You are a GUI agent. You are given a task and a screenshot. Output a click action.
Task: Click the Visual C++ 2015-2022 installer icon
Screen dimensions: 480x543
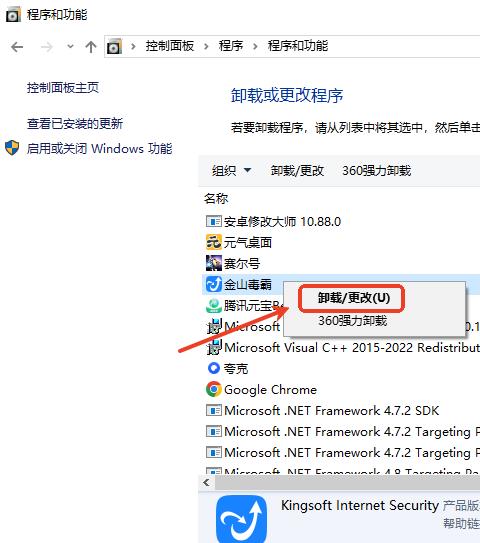click(x=214, y=347)
